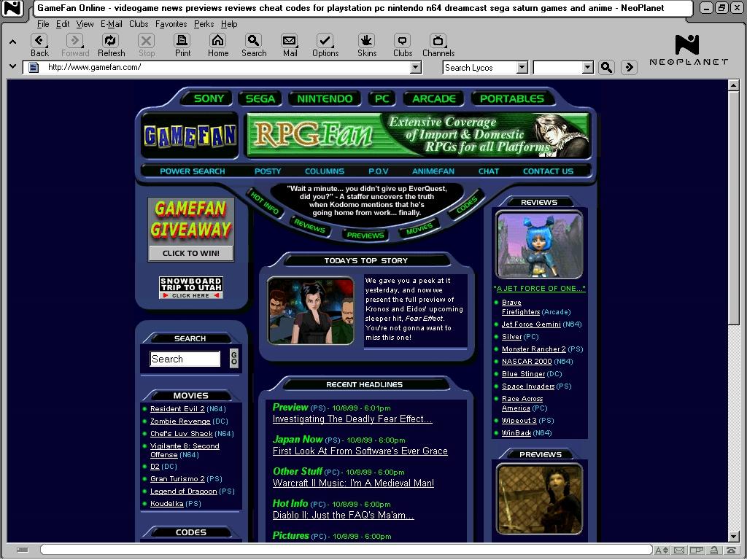Click the NeoPlanet icon in title bar
747x560 pixels.
point(12,8)
